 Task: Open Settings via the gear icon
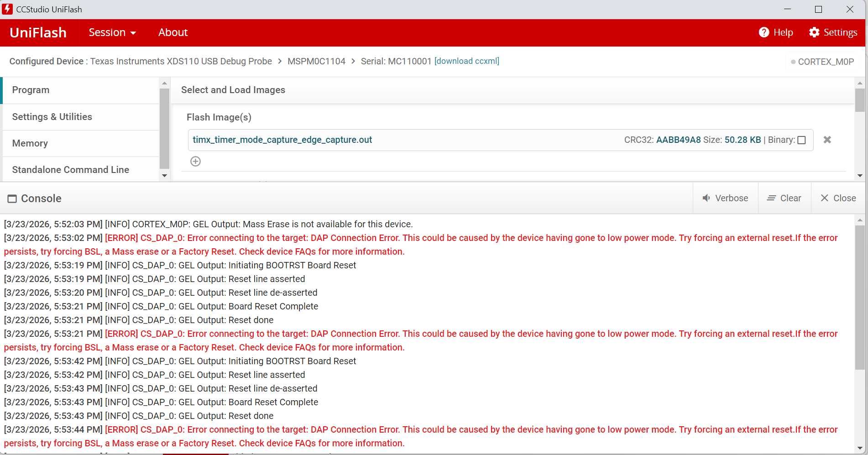coord(814,32)
